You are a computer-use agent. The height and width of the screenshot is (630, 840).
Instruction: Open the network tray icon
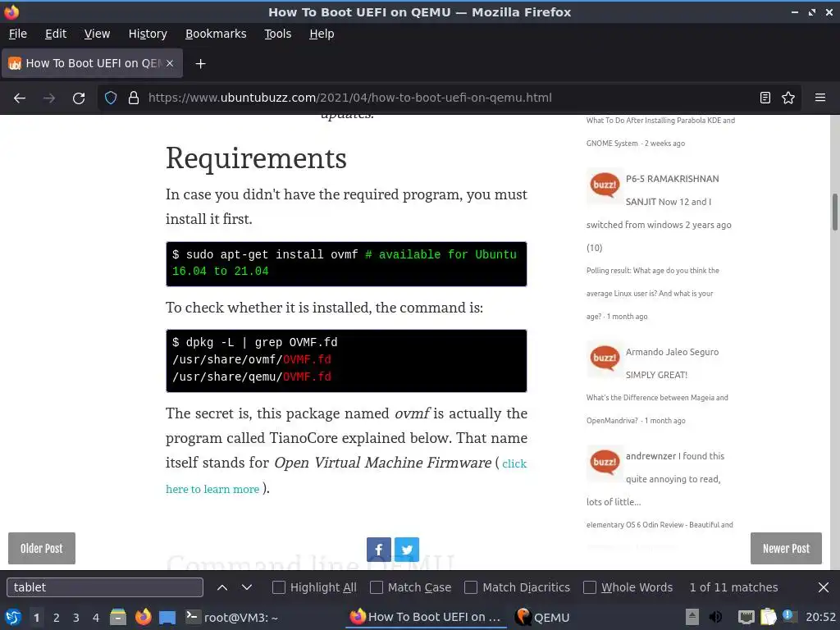coord(746,617)
